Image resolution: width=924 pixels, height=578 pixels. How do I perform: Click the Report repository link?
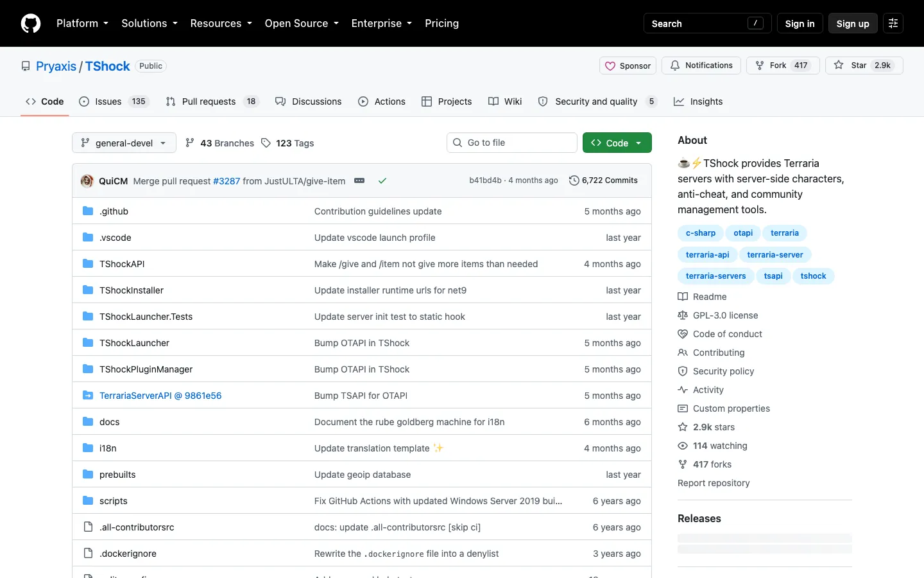pos(714,483)
